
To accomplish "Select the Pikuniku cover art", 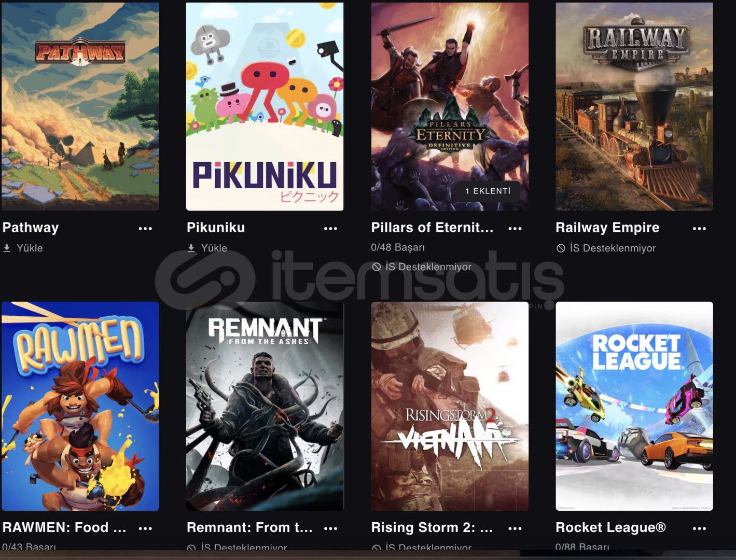I will point(265,106).
